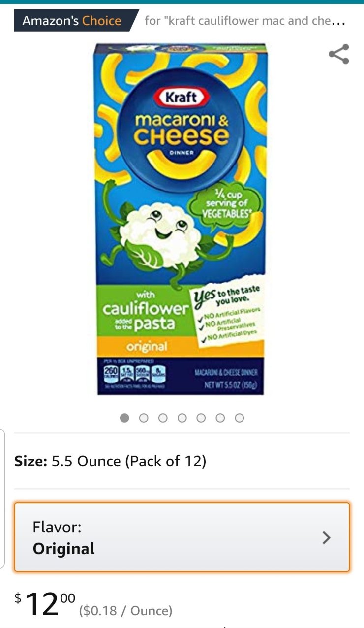Viewport: 364px width, 628px height.
Task: Tap the ($0.18 / Ounce) unit price
Action: (x=126, y=611)
